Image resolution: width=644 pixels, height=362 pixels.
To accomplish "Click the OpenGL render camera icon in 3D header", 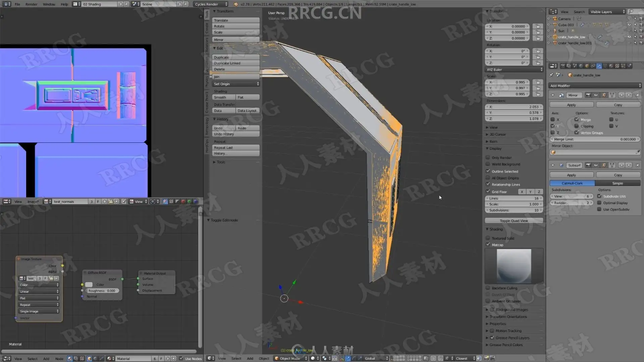I will tap(486, 358).
